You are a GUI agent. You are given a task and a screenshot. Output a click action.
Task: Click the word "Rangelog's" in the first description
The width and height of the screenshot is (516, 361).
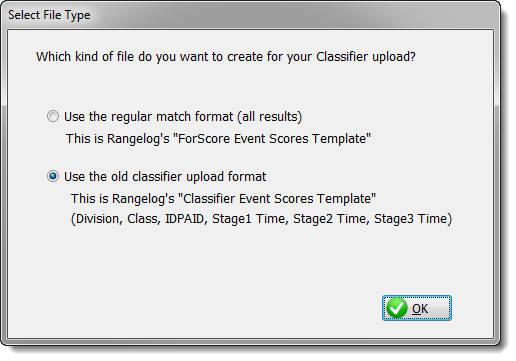point(138,139)
